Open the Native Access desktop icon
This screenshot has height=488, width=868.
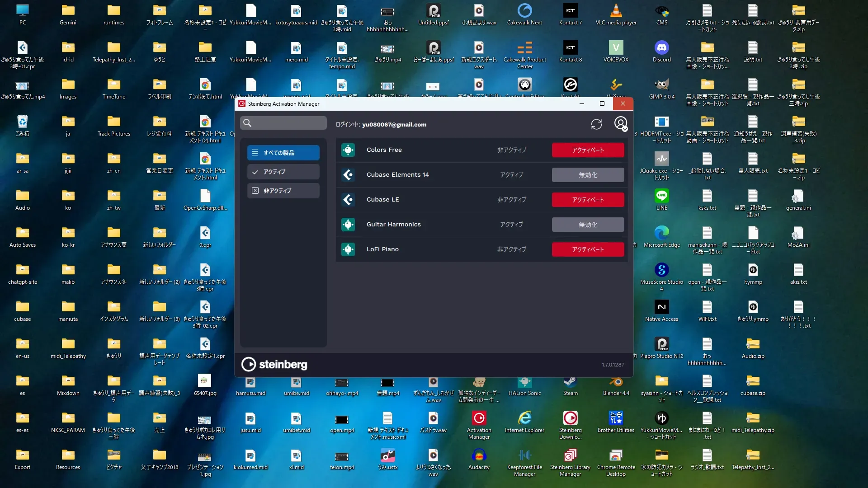point(661,307)
